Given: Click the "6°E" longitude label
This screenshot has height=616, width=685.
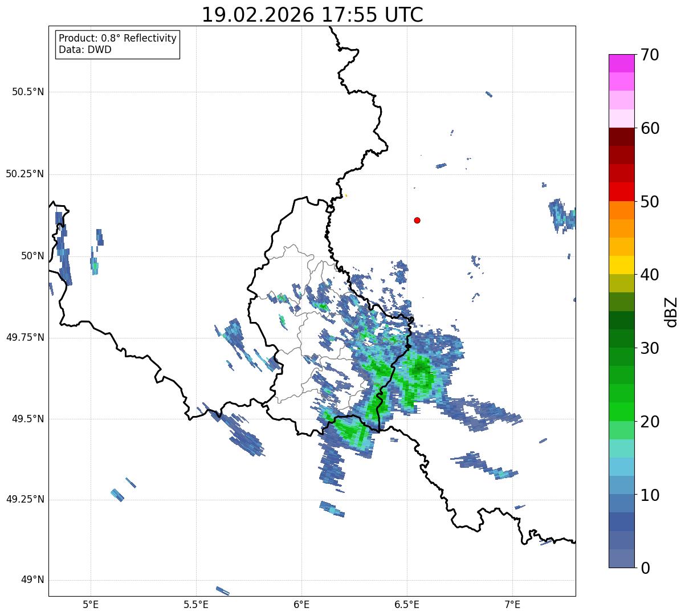Looking at the screenshot, I should [x=301, y=604].
